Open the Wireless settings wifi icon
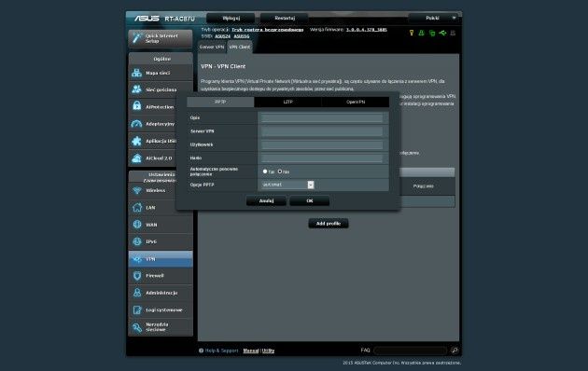 pos(137,190)
